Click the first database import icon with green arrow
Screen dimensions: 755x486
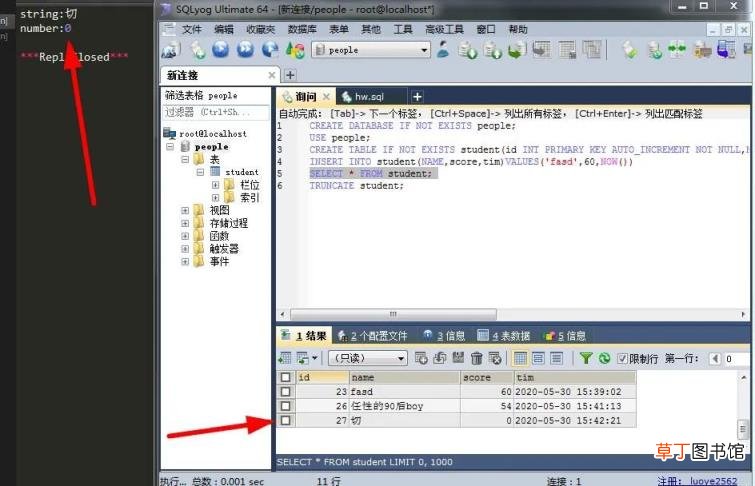pyautogui.click(x=467, y=50)
